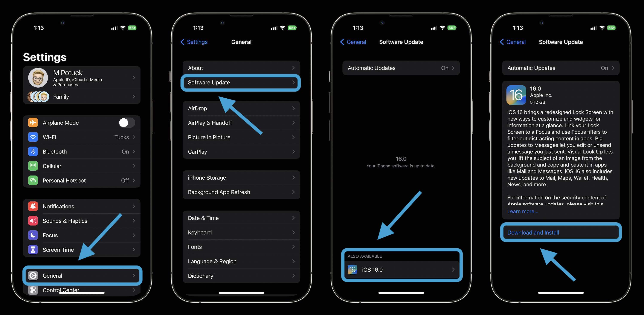
Task: Open the Software Update section
Action: tap(241, 82)
